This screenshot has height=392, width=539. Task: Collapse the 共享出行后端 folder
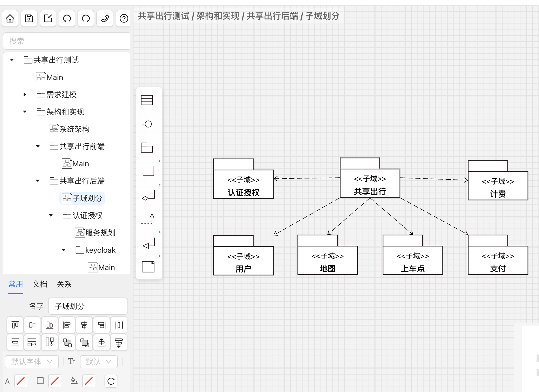[x=38, y=181]
